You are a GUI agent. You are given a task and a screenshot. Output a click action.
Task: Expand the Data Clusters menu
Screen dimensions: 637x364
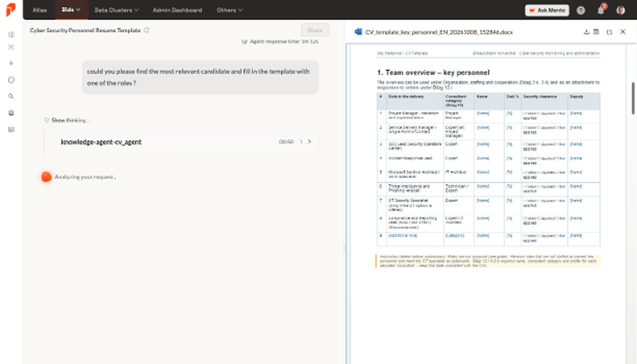[117, 10]
